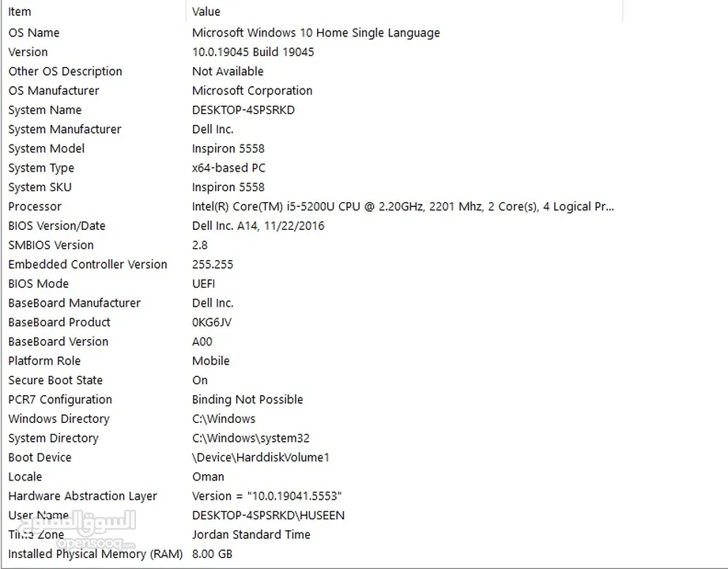Select the BaseBoard Product label
Viewport: 728px width, 569px height.
click(x=59, y=322)
